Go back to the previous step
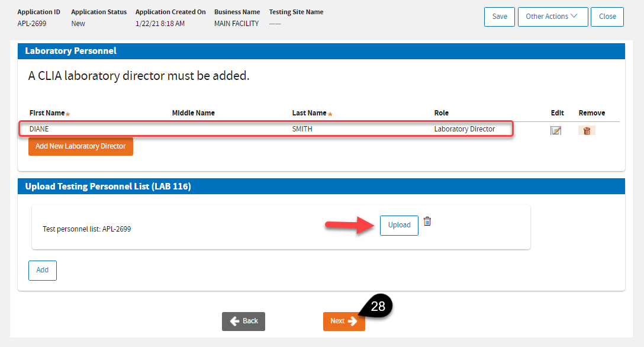 [x=243, y=321]
